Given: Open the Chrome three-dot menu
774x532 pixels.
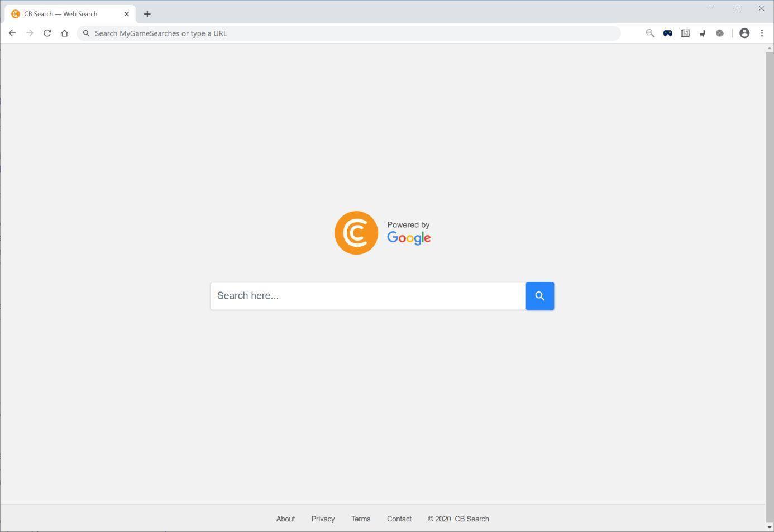Looking at the screenshot, I should coord(762,33).
